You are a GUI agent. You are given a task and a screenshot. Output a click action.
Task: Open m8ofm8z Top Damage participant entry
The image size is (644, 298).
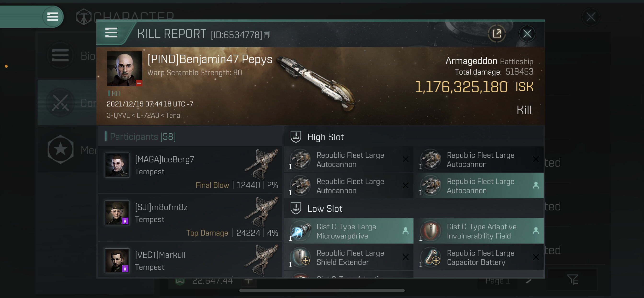[x=190, y=217]
